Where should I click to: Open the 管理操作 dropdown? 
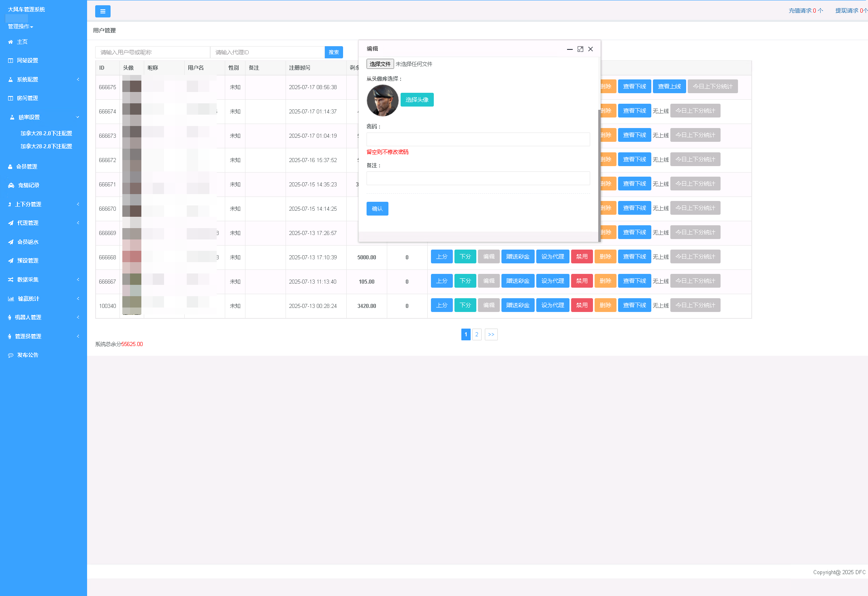21,27
